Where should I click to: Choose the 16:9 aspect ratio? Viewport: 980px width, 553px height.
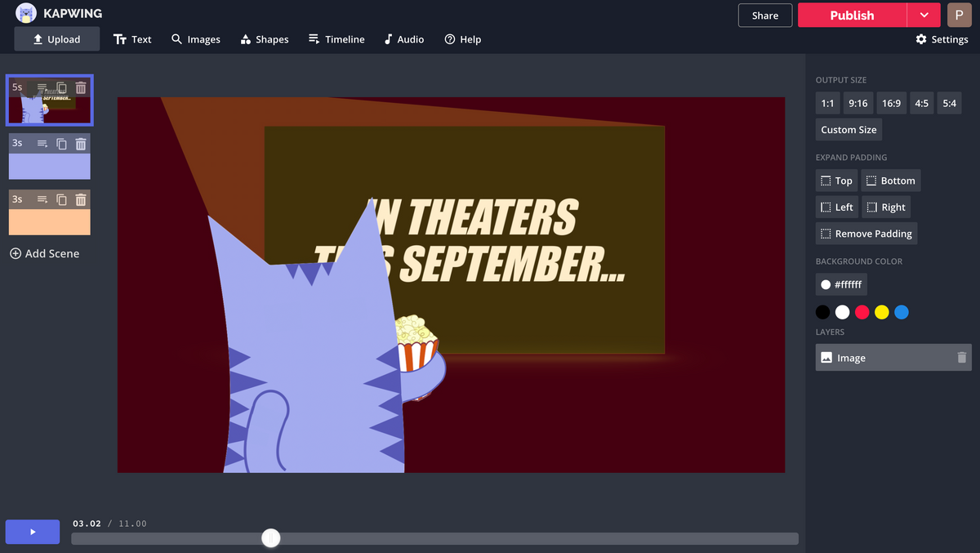[891, 104]
